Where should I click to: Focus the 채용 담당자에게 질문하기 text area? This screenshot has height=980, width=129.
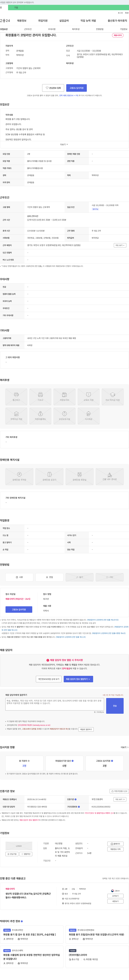(55, 704)
